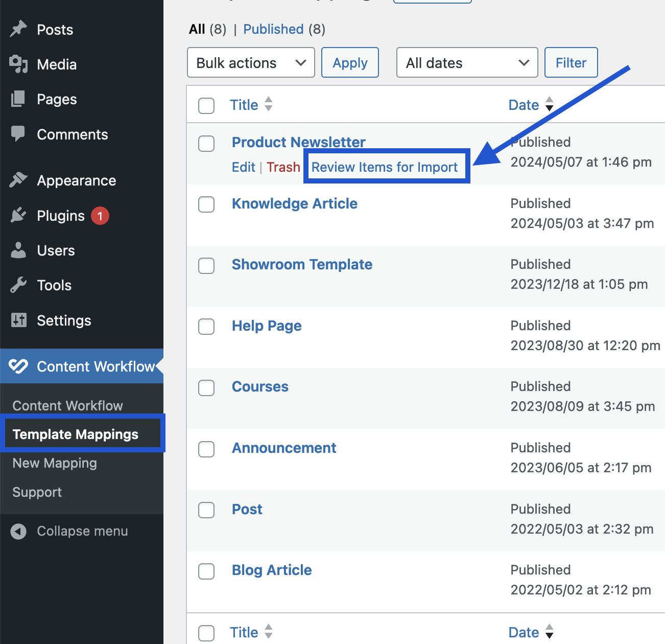
Task: Select the Content Workflow plugin icon
Action: click(x=18, y=366)
